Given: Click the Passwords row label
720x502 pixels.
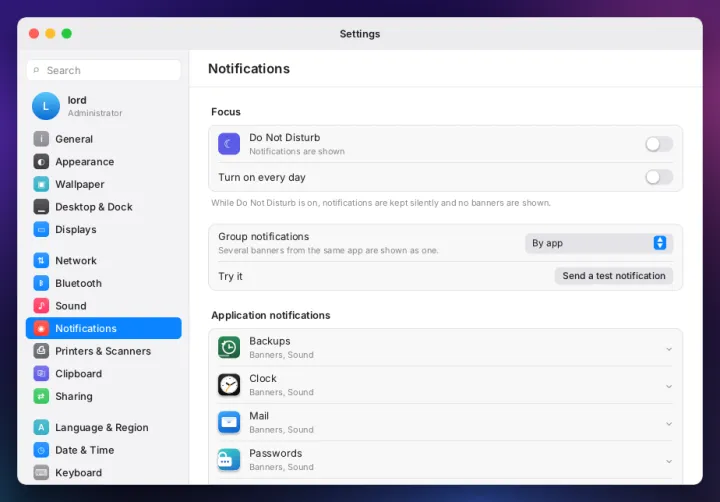Looking at the screenshot, I should tap(276, 453).
